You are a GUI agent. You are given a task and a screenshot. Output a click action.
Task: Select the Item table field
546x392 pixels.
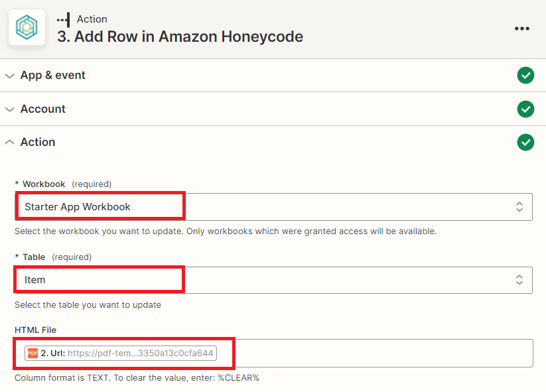(98, 279)
